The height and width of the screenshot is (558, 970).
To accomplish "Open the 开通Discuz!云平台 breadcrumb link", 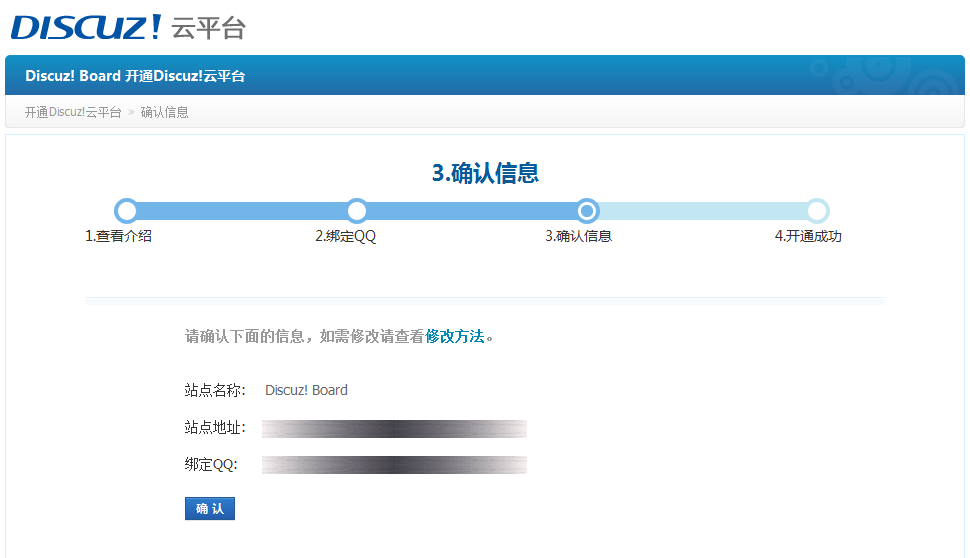I will [x=73, y=112].
